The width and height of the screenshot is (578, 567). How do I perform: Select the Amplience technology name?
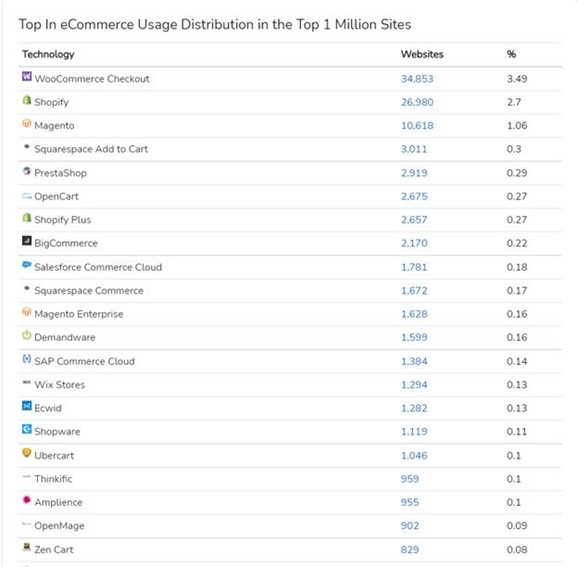58,502
